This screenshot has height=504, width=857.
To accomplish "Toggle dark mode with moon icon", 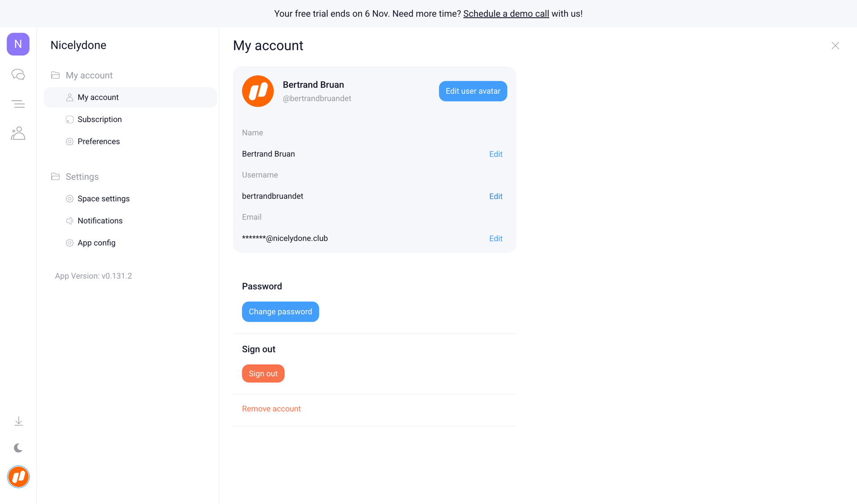I will coord(18,448).
